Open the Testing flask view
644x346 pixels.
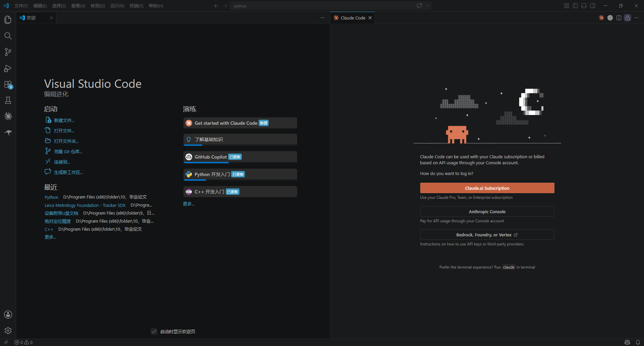8,100
